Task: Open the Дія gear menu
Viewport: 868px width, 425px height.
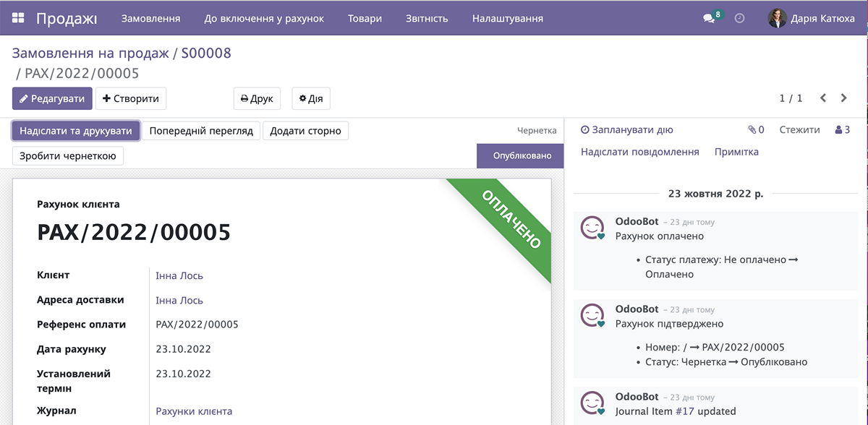Action: coord(310,98)
